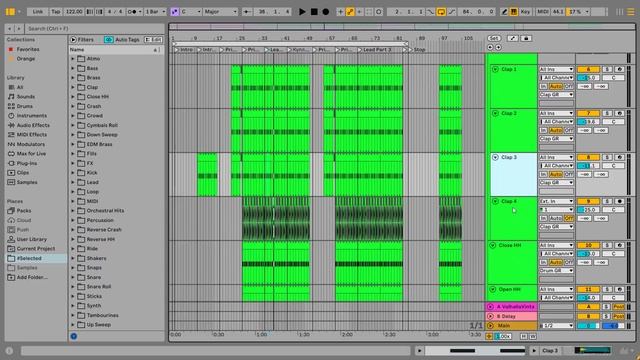The image size is (640, 360).
Task: Toggle the metronome icon
Action: (x=133, y=12)
